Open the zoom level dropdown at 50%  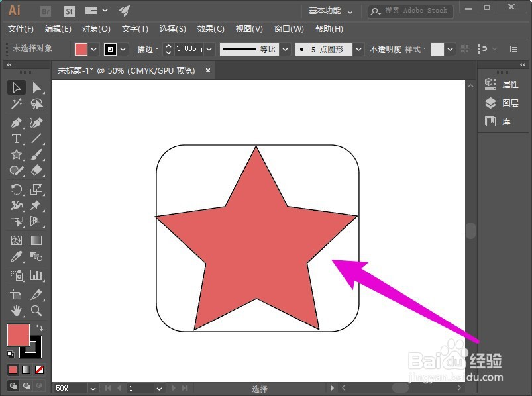point(93,388)
